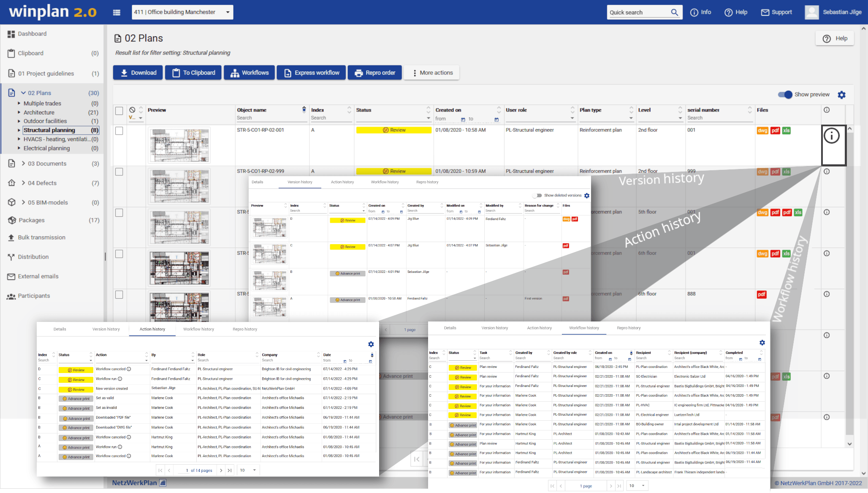
Task: Open Workflow history tab in Action history panel
Action: [x=198, y=329]
